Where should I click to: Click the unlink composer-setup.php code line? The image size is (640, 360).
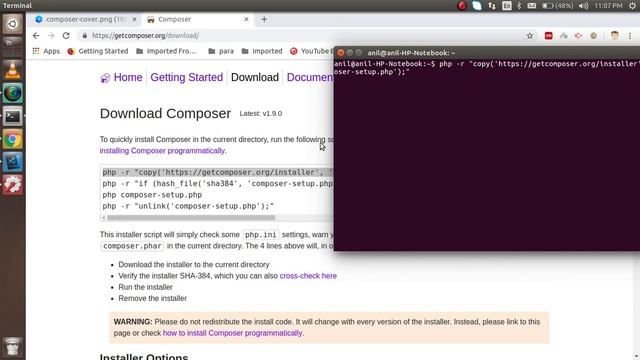tap(188, 206)
